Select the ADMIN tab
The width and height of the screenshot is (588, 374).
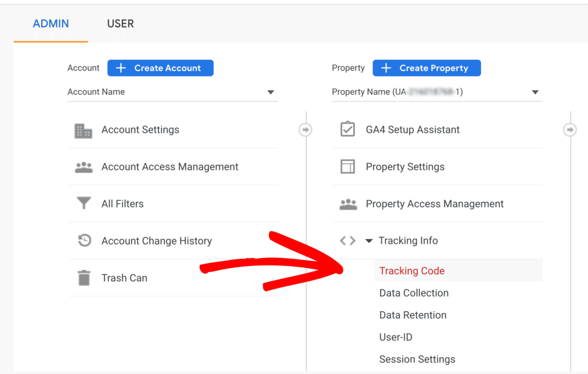[51, 24]
